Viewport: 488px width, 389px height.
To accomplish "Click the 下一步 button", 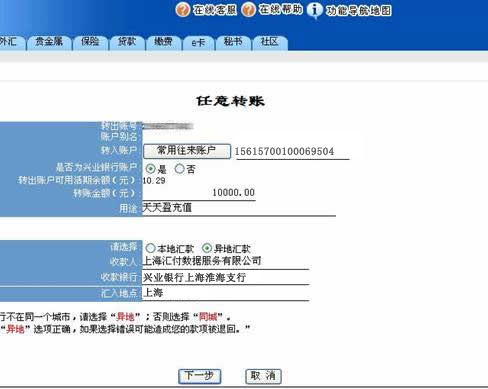I will coord(199,376).
